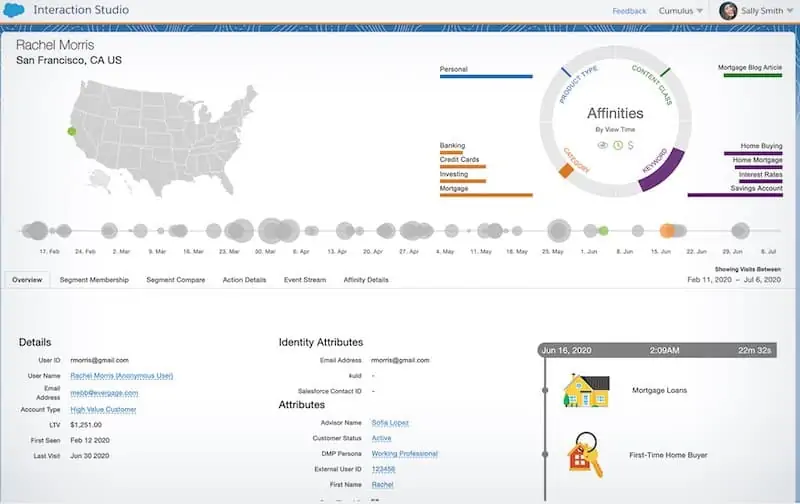Viewport: 800px width, 504px height.
Task: Click the First-Time Home Buyer key icon
Action: [x=585, y=455]
